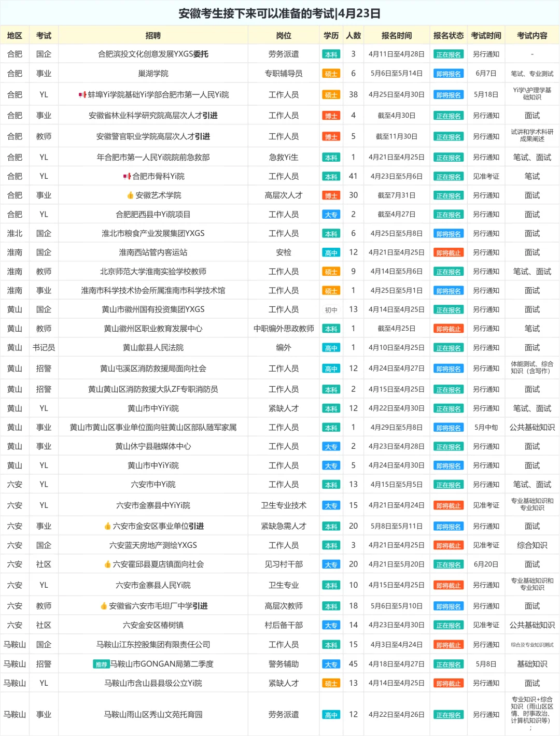Click the thumbs-up icon beside 六安霍邱县夏店镇面向社会

[107, 564]
